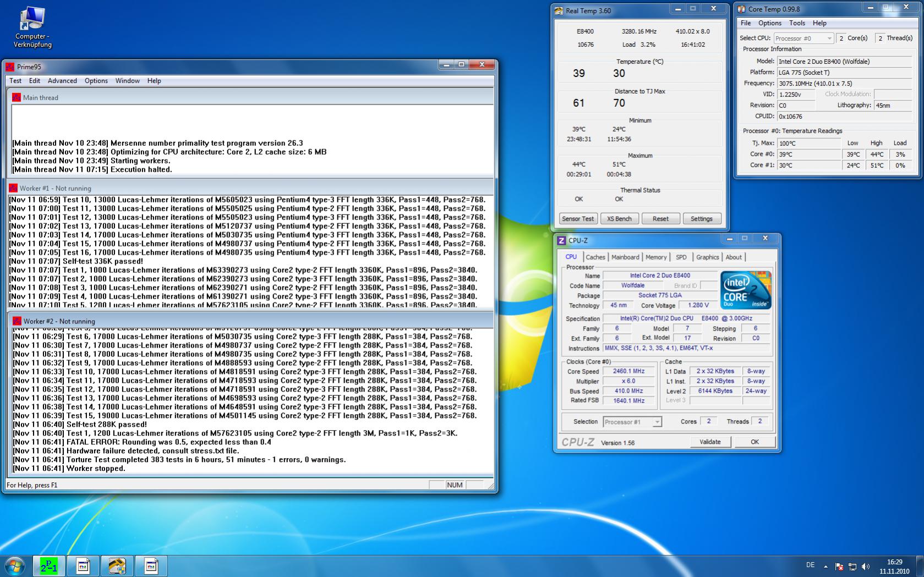The height and width of the screenshot is (577, 924).
Task: Click the XS Bench button in Real Temp
Action: pos(619,218)
